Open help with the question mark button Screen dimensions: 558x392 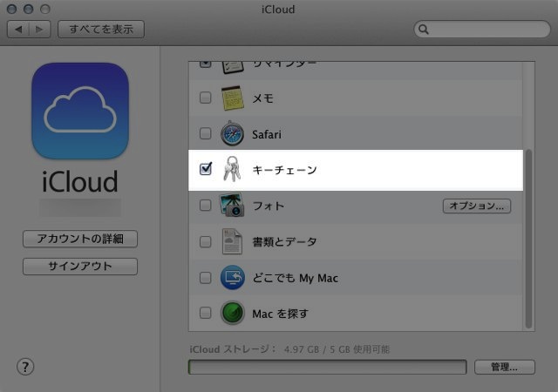(25, 367)
